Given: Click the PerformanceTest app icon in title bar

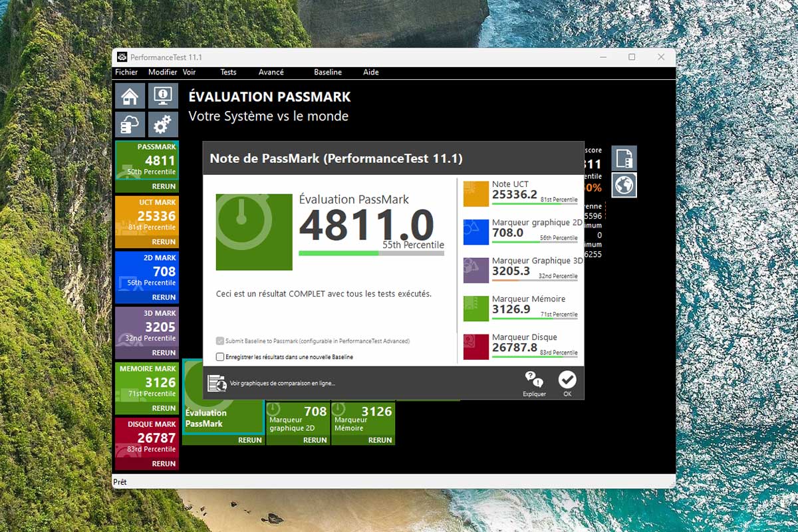Looking at the screenshot, I should (x=122, y=57).
